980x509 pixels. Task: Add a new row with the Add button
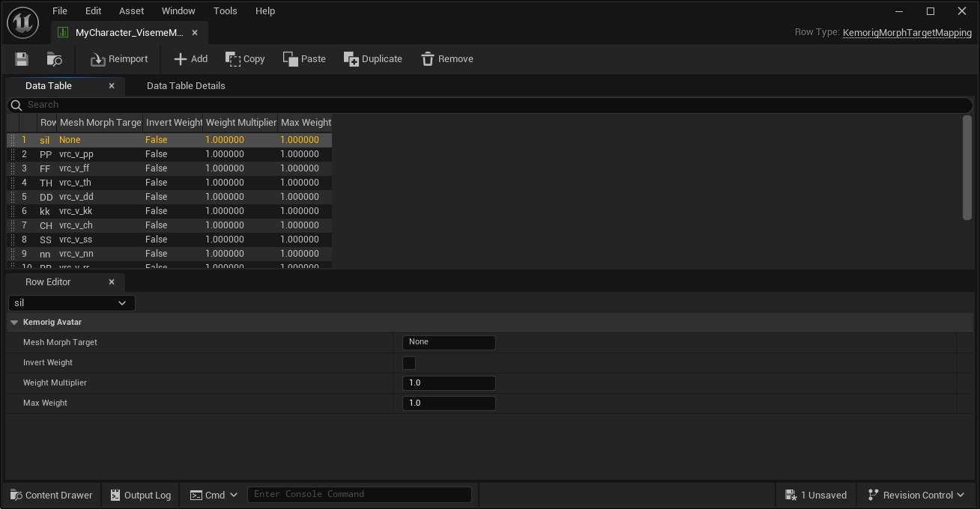coord(190,59)
